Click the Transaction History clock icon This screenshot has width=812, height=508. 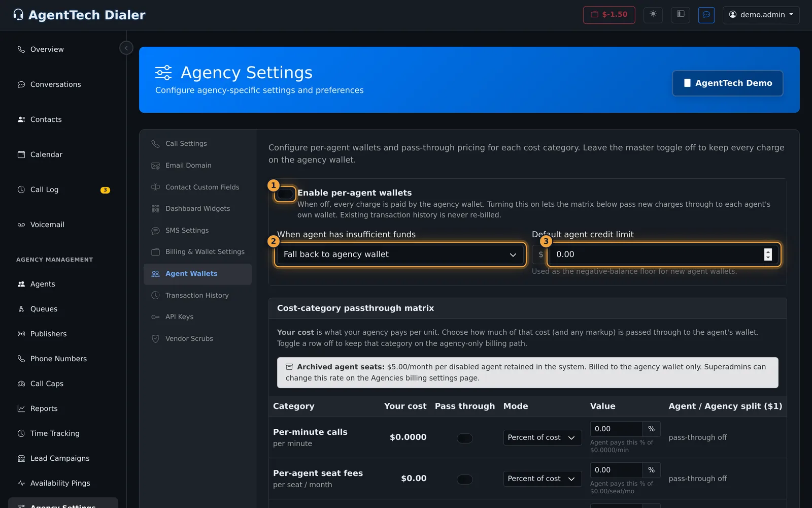pos(155,295)
